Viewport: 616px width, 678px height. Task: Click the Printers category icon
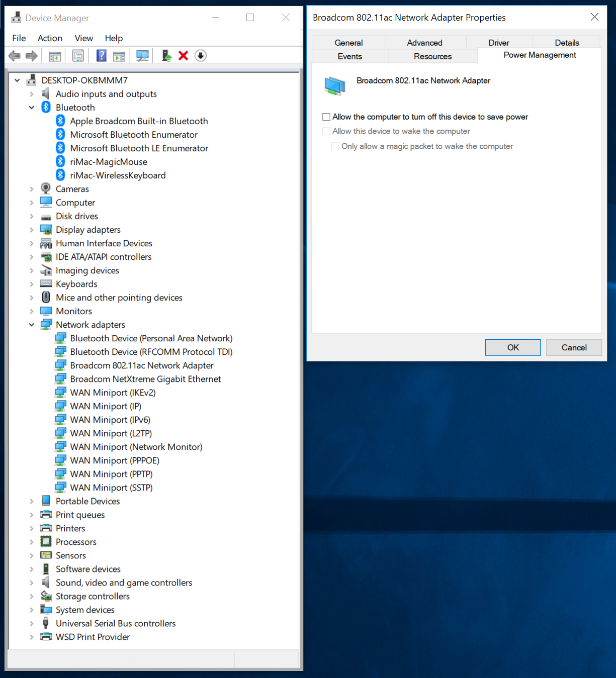[x=46, y=528]
